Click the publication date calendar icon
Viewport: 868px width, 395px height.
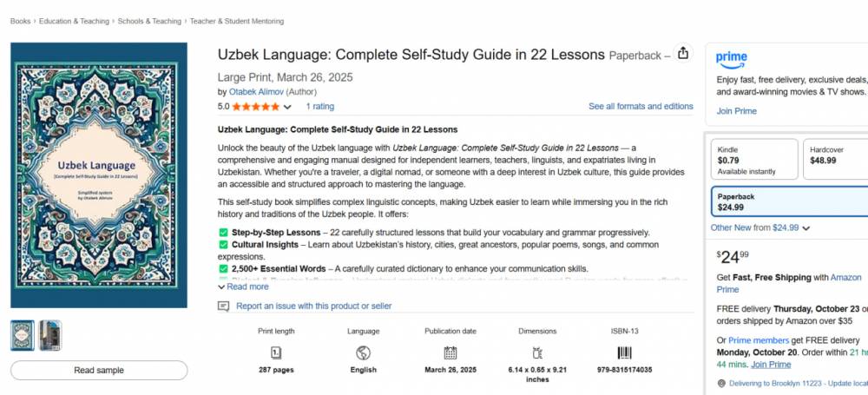coord(450,352)
